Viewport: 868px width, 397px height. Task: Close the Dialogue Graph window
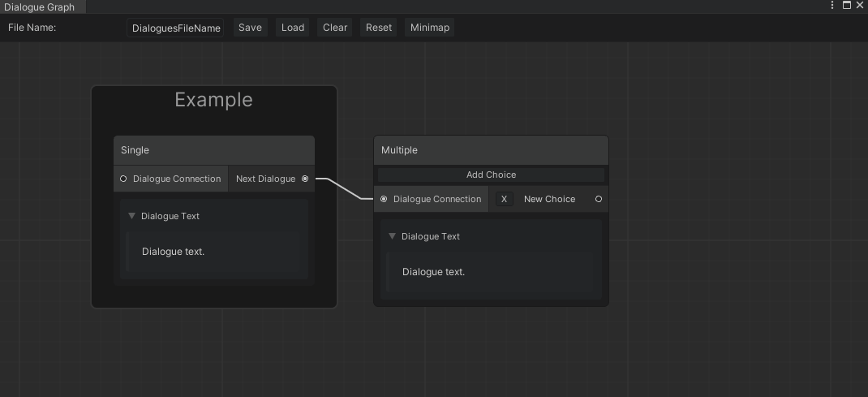860,6
